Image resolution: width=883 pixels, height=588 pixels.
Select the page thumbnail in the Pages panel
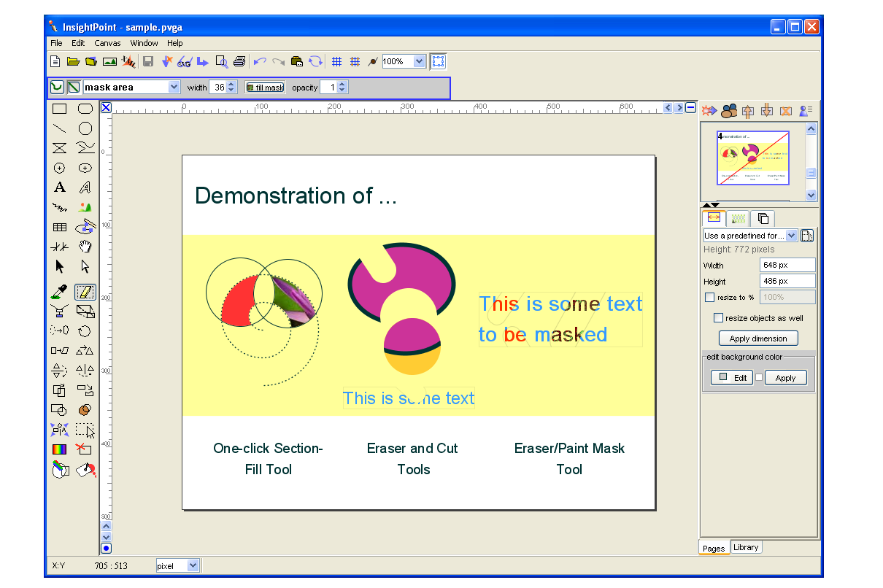point(753,159)
